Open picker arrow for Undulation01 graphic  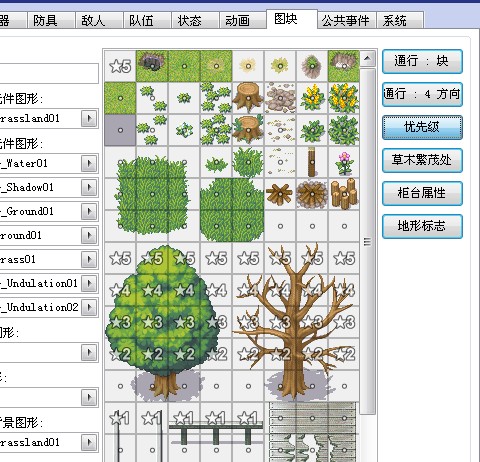click(x=89, y=284)
